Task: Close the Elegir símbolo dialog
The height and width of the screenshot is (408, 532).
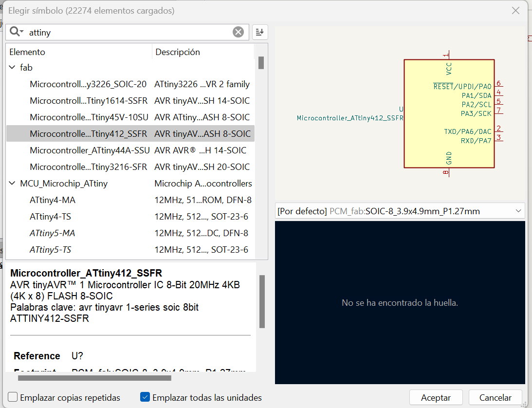Action: click(x=515, y=11)
